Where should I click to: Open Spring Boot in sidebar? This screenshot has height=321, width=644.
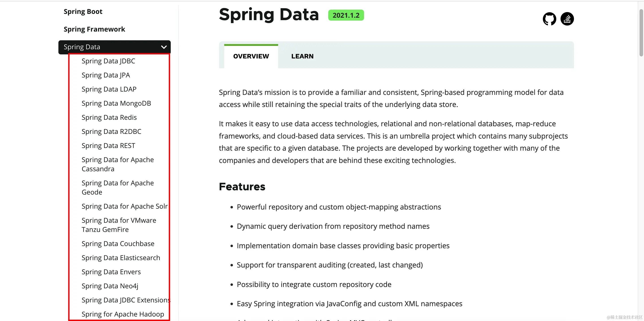coord(83,11)
